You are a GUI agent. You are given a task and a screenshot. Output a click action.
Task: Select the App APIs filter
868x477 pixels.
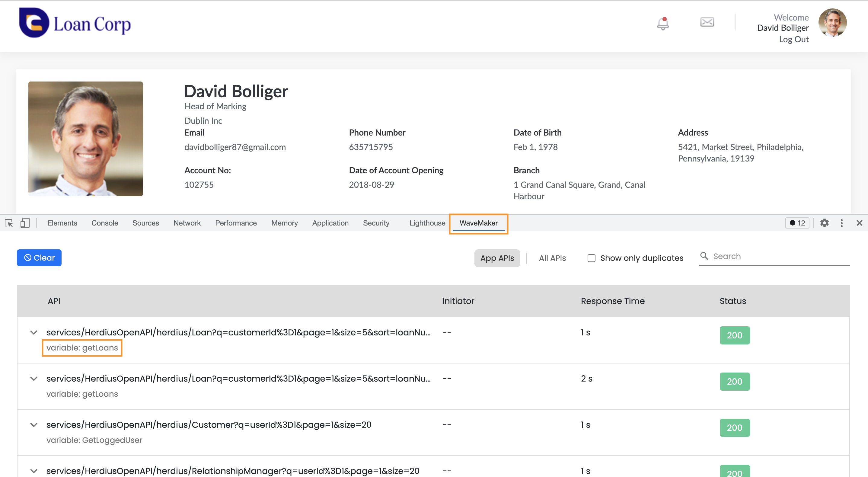(x=497, y=258)
